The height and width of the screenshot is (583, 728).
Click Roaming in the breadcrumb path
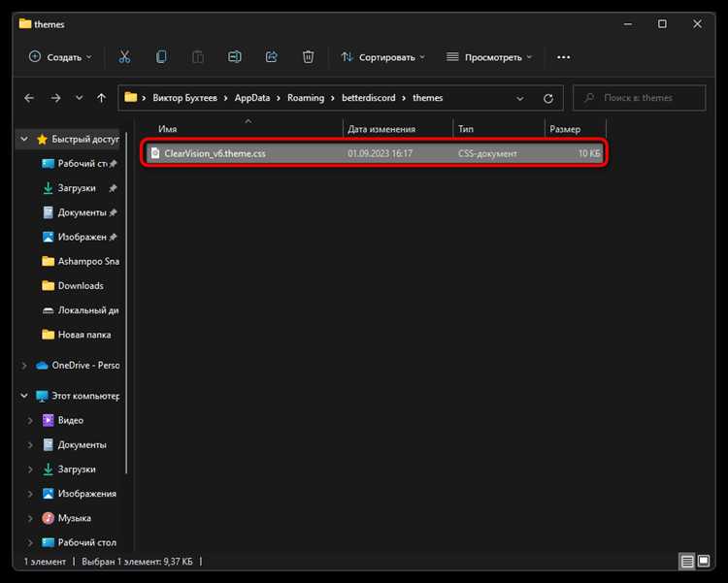[306, 98]
